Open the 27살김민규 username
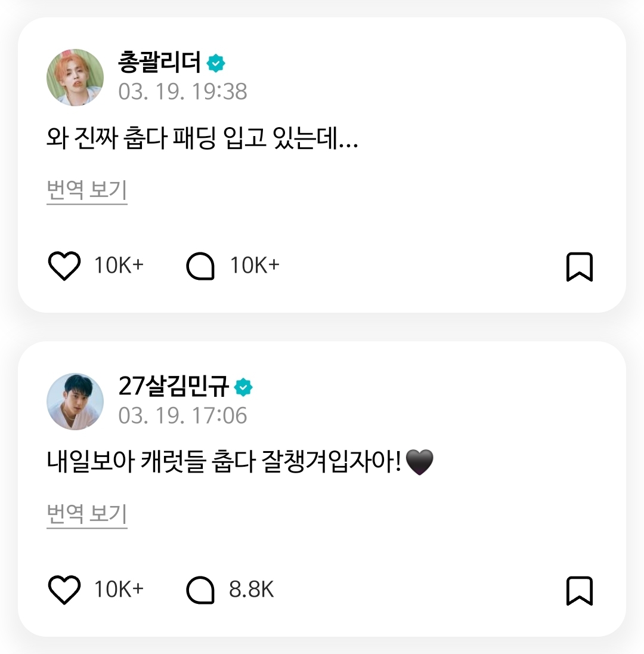644x654 pixels. [x=174, y=386]
